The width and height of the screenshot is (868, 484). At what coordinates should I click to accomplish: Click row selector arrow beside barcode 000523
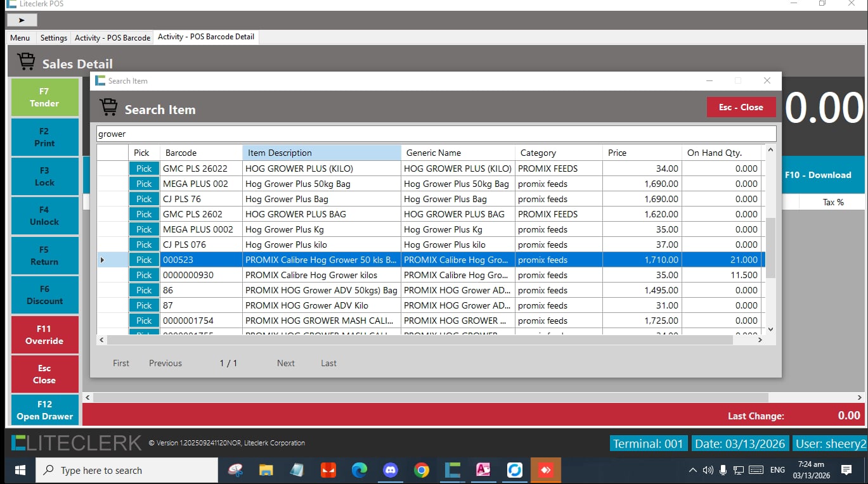(x=103, y=260)
